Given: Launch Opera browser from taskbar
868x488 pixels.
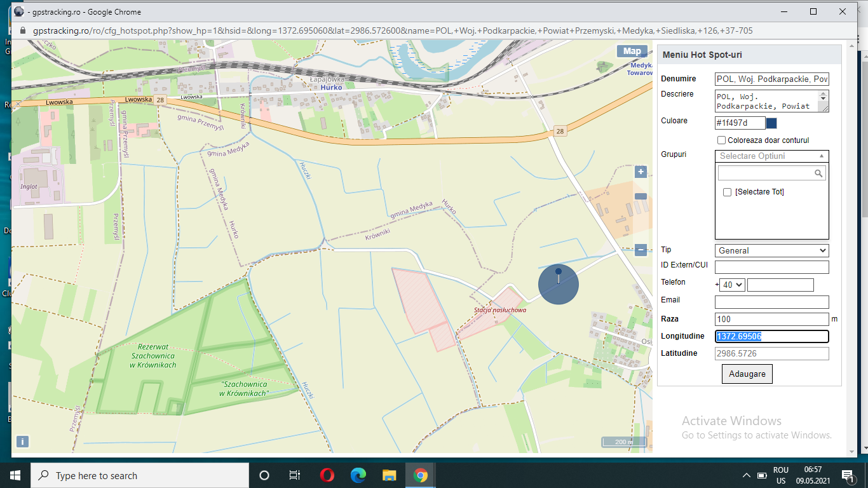Looking at the screenshot, I should tap(327, 475).
